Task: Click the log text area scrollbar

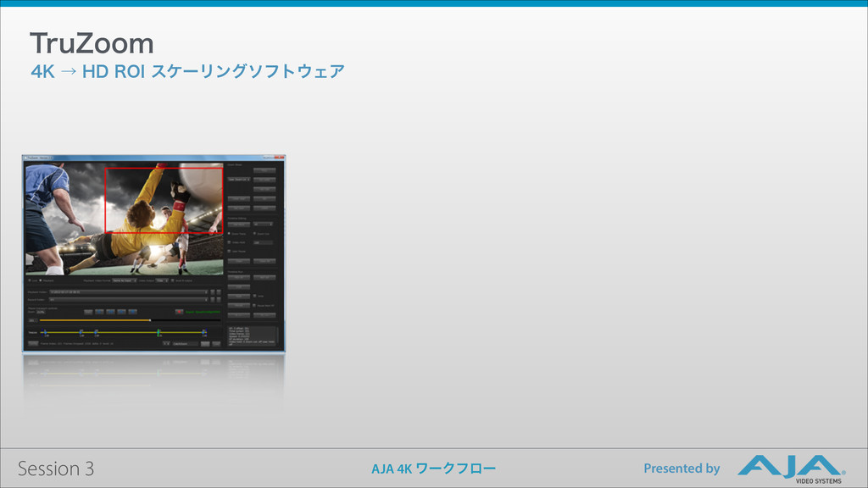Action: (277, 336)
